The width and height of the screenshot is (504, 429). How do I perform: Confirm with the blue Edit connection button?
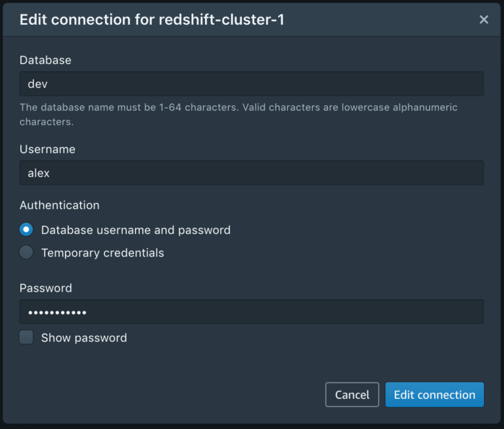(435, 395)
